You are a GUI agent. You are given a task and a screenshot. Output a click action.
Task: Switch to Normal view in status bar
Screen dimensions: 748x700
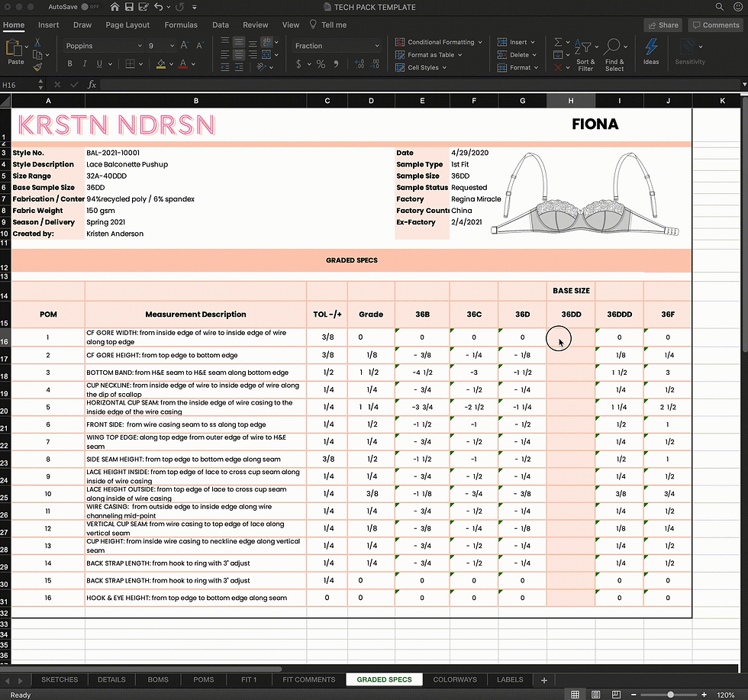(x=576, y=694)
